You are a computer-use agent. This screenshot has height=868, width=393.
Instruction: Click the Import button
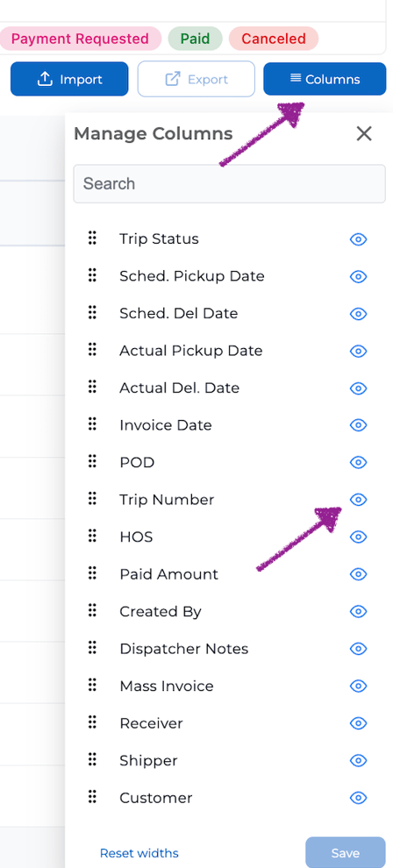pos(69,79)
